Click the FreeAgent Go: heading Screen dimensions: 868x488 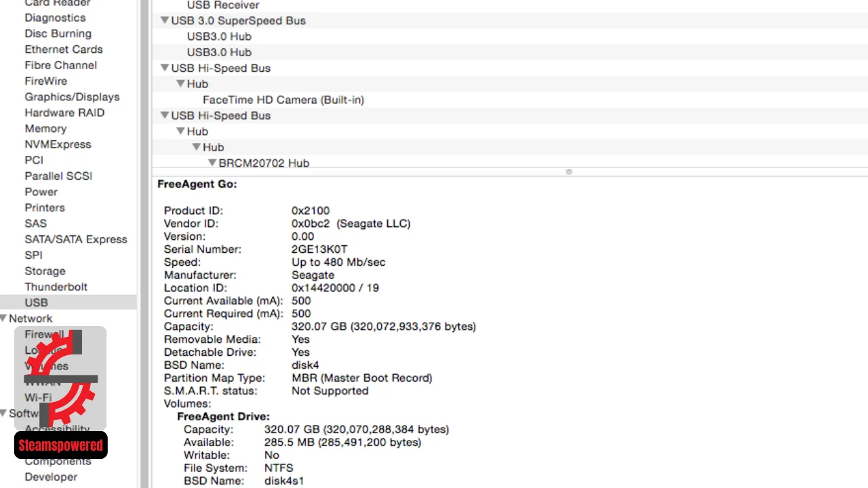pyautogui.click(x=197, y=184)
